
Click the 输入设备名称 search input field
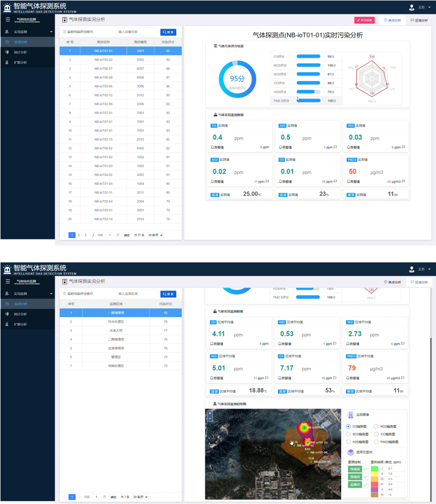[x=136, y=32]
